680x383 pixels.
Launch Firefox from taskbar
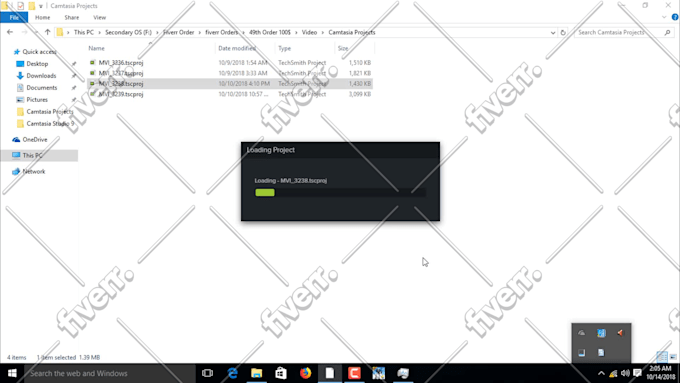coord(305,373)
